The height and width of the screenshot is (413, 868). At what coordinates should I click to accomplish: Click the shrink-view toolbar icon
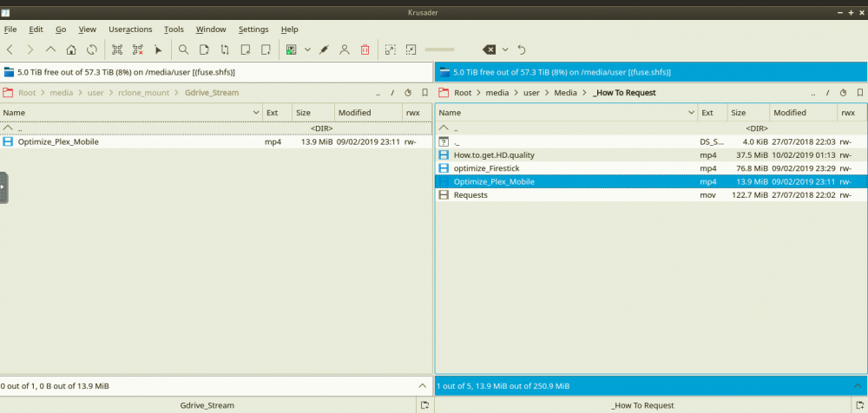click(x=411, y=49)
